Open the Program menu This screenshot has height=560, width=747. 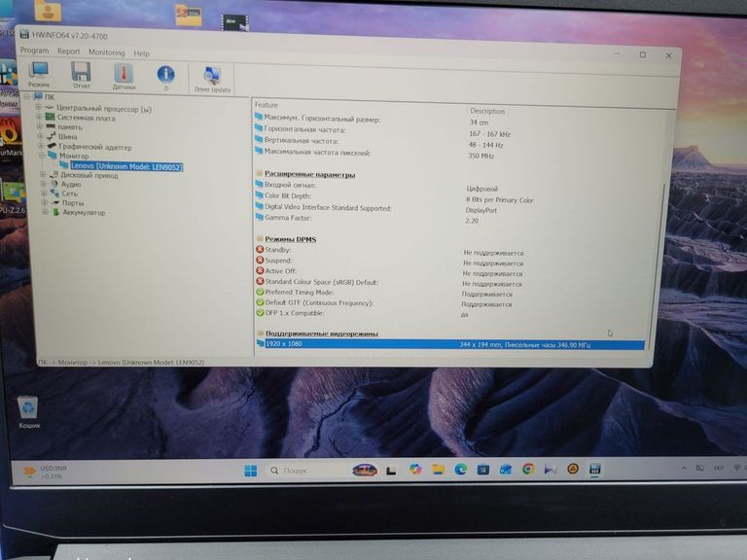pos(34,50)
